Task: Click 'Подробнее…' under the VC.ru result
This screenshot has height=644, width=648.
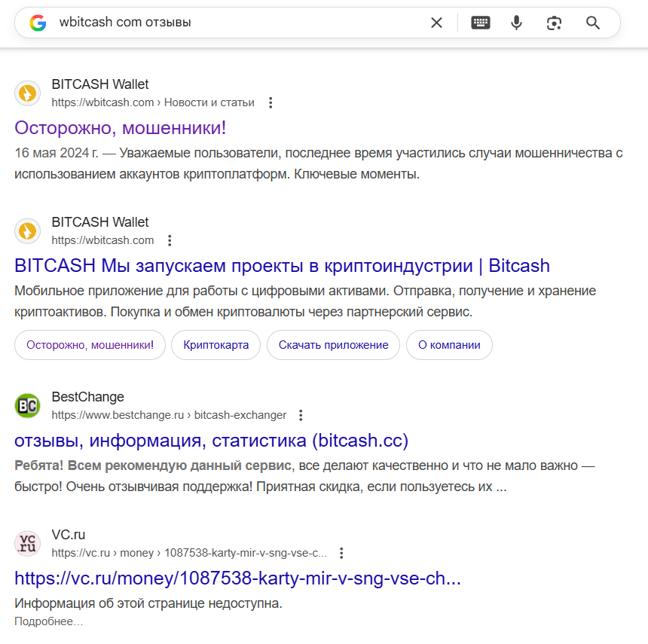Action: (x=48, y=621)
